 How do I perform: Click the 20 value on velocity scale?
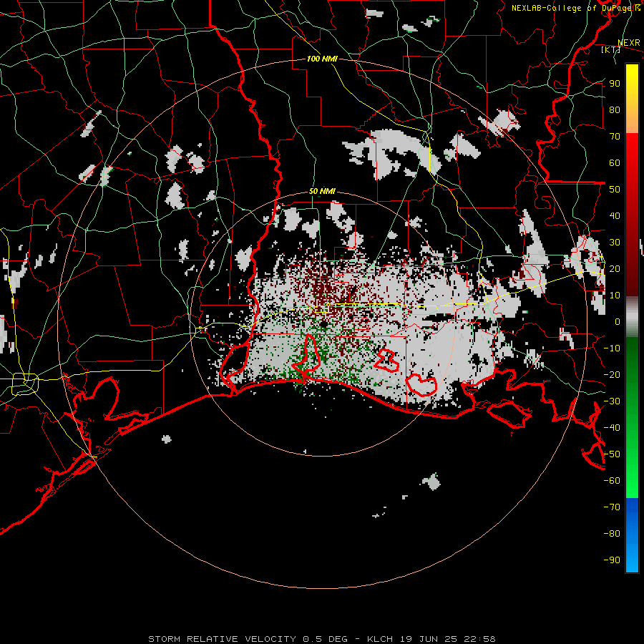click(615, 268)
